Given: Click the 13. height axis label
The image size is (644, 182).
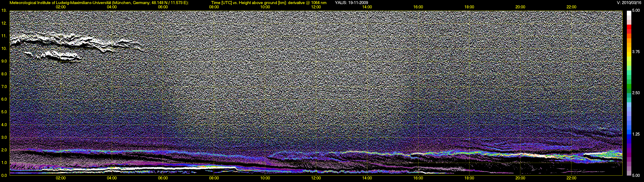Looking at the screenshot, I should pos(4,10).
